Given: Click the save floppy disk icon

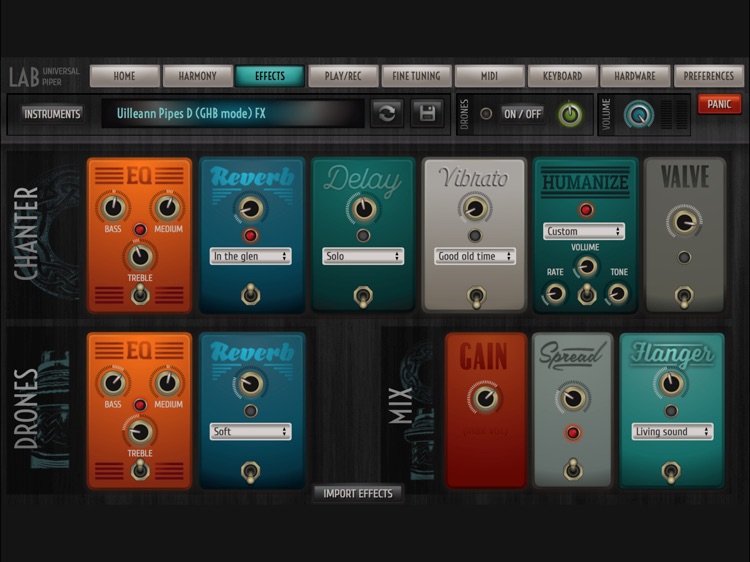Looking at the screenshot, I should [x=428, y=113].
